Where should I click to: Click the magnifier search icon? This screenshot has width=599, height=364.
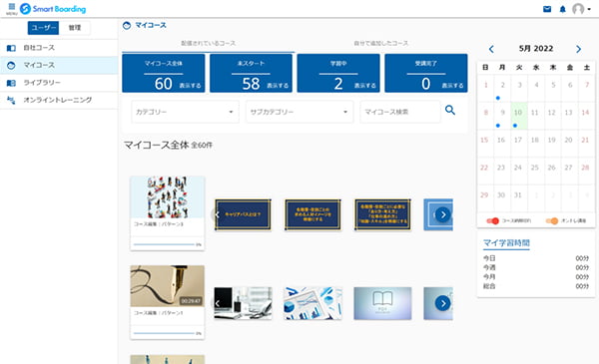(450, 111)
